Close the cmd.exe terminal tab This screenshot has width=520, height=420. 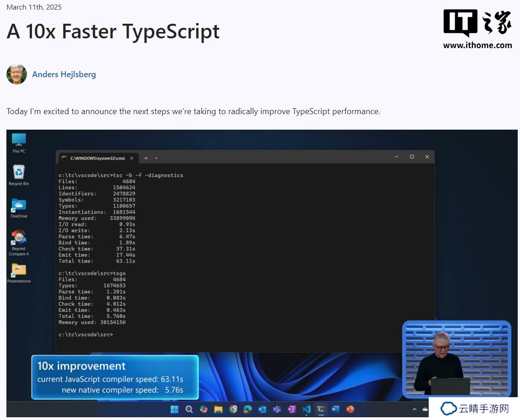[131, 158]
